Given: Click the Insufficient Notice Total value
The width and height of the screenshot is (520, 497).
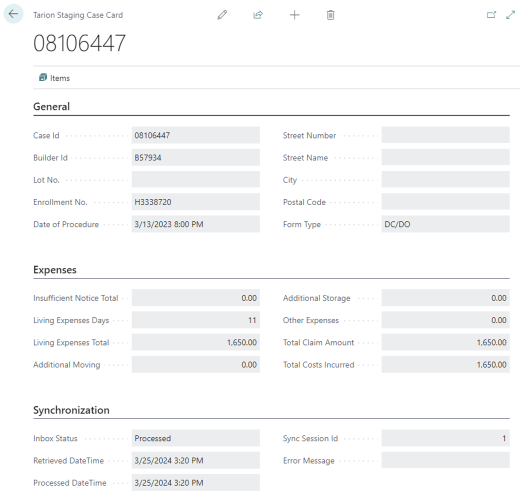Looking at the screenshot, I should pos(196,298).
